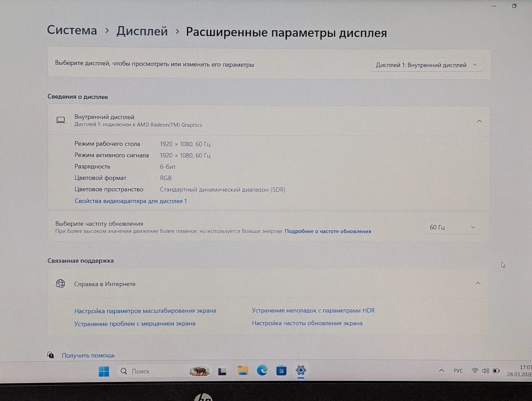Click the Получить помощь link
This screenshot has width=532, height=401.
pyautogui.click(x=88, y=355)
